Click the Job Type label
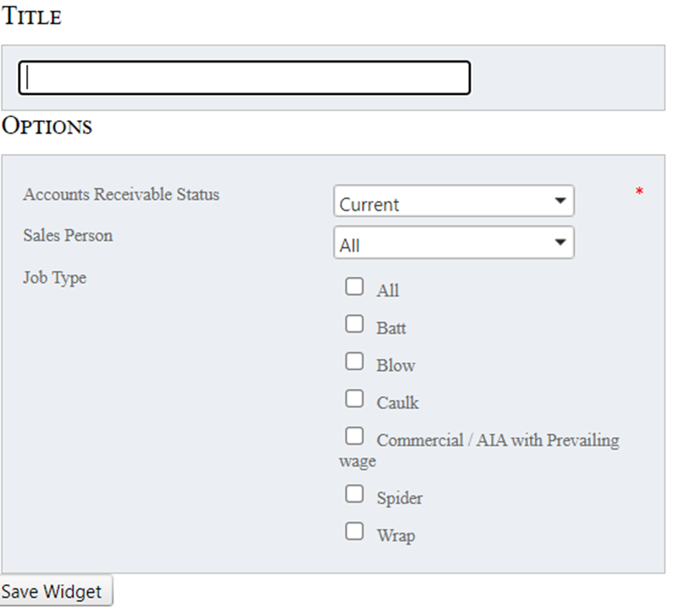Image resolution: width=686 pixels, height=616 pixels. point(55,278)
